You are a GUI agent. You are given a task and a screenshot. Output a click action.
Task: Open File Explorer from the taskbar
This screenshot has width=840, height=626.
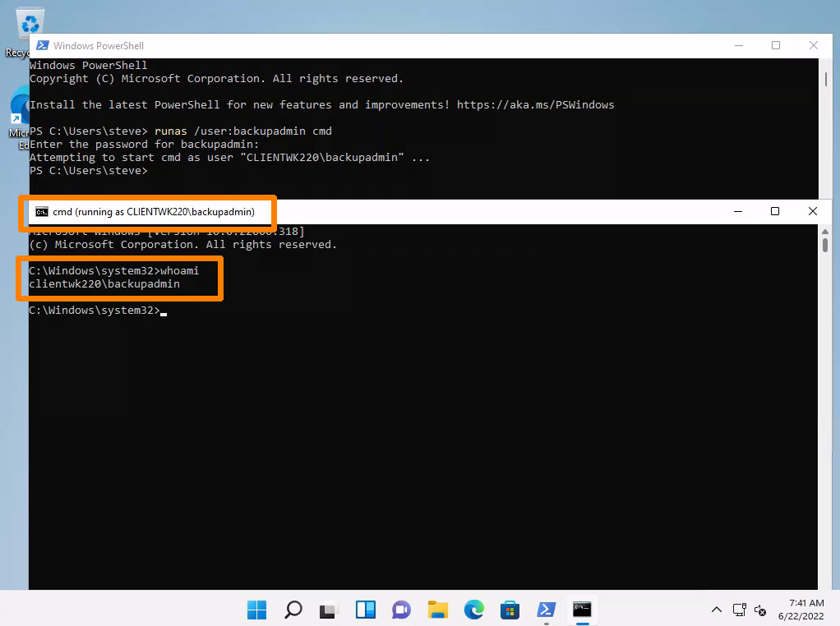coord(438,610)
